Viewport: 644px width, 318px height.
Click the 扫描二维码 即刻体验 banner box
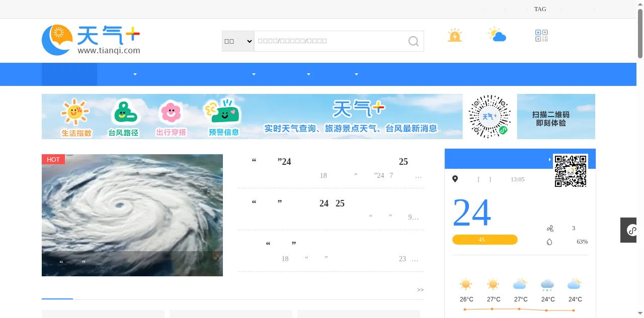(x=556, y=117)
